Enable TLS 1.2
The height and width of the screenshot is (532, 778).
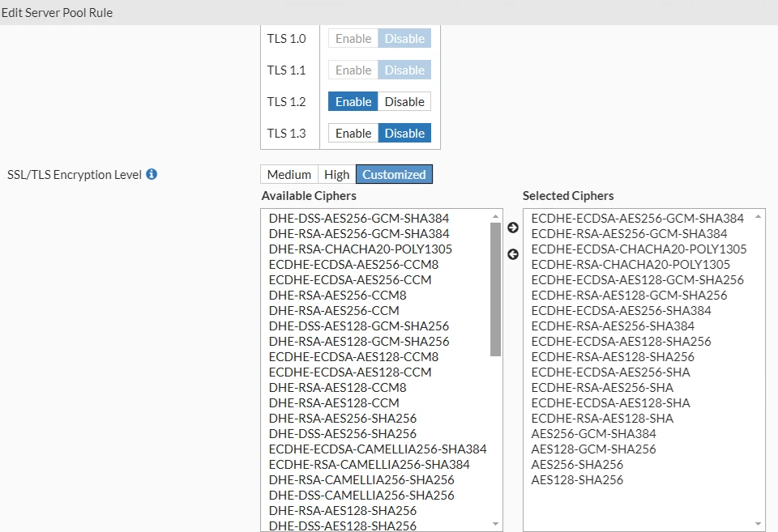tap(353, 102)
